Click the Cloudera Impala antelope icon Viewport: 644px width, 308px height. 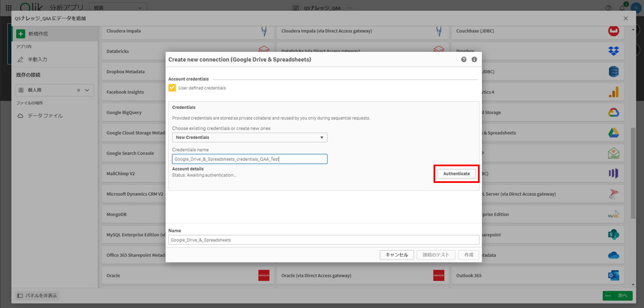click(265, 31)
